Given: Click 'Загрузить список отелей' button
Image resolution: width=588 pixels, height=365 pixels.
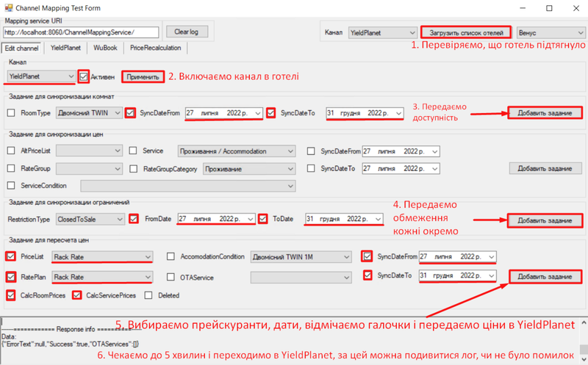Looking at the screenshot, I should pyautogui.click(x=466, y=33).
